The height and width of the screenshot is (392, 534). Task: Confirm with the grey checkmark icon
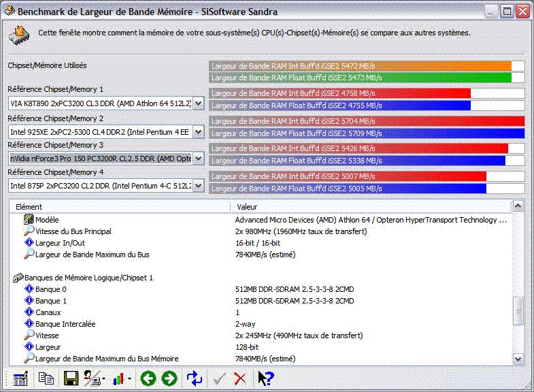tap(219, 378)
